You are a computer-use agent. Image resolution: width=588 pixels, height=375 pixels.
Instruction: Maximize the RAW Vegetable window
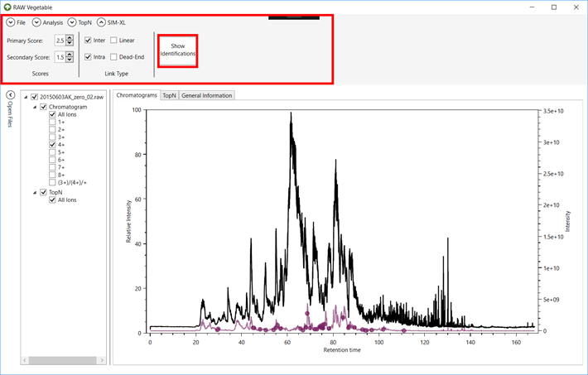tap(554, 7)
